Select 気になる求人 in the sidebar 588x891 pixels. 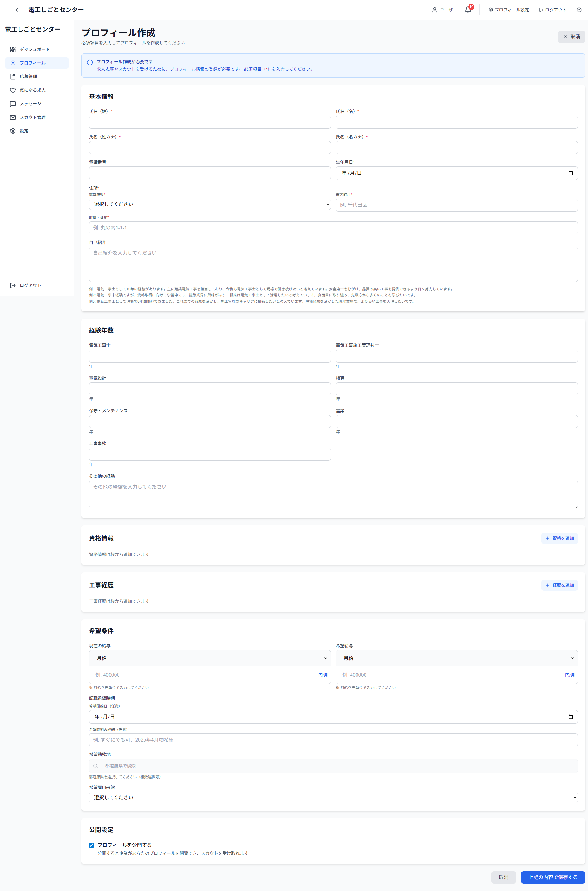tap(33, 90)
